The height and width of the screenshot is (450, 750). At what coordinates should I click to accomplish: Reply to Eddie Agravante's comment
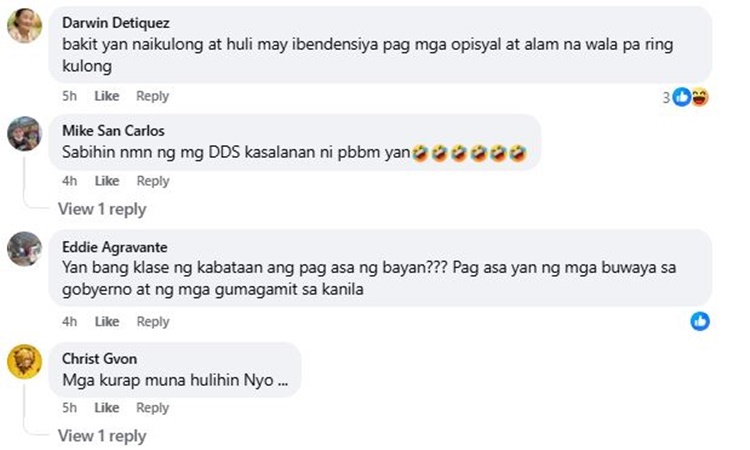click(153, 321)
